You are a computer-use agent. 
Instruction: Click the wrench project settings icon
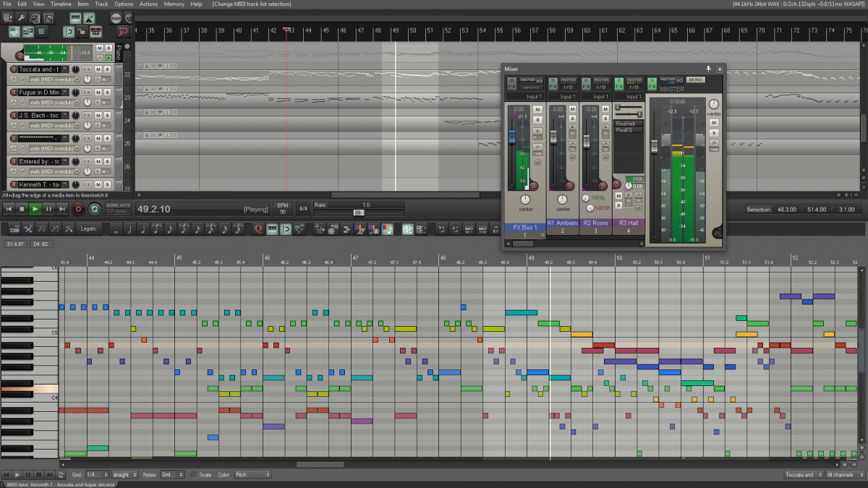(21, 18)
